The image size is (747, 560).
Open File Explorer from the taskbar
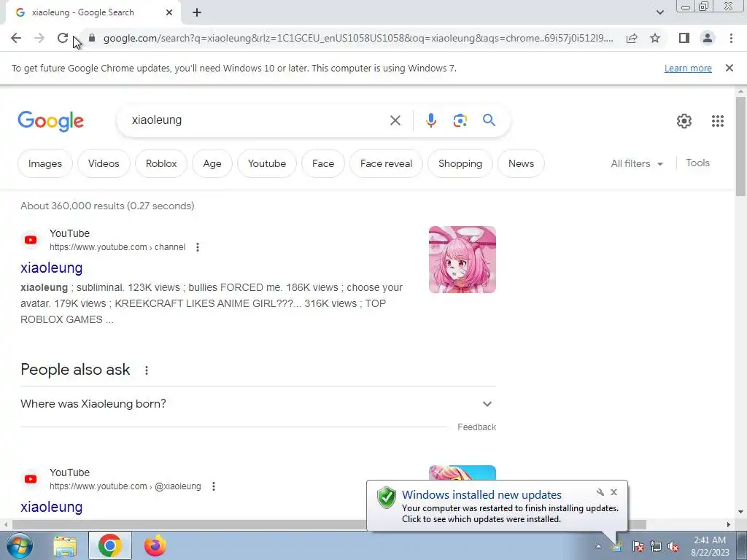coord(65,546)
